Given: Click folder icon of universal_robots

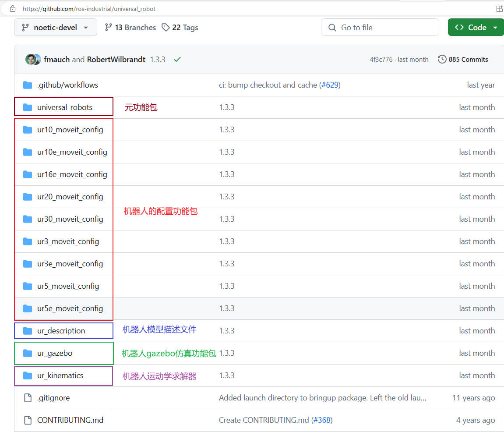Looking at the screenshot, I should 28,107.
